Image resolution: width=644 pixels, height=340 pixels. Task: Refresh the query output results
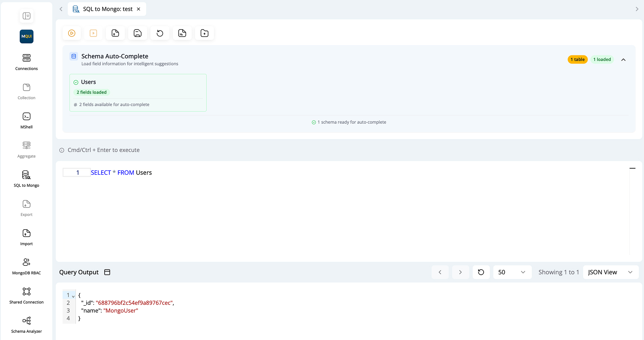tap(481, 272)
